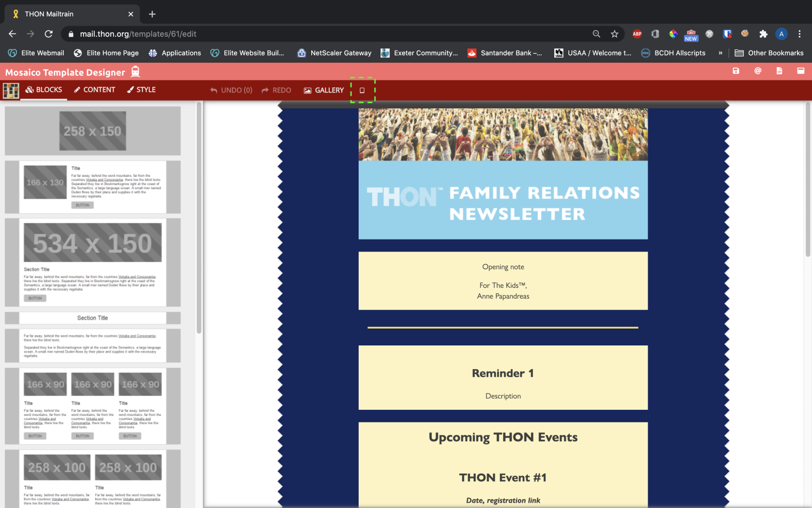Open BCDH Allscripts bookmark

pyautogui.click(x=673, y=53)
